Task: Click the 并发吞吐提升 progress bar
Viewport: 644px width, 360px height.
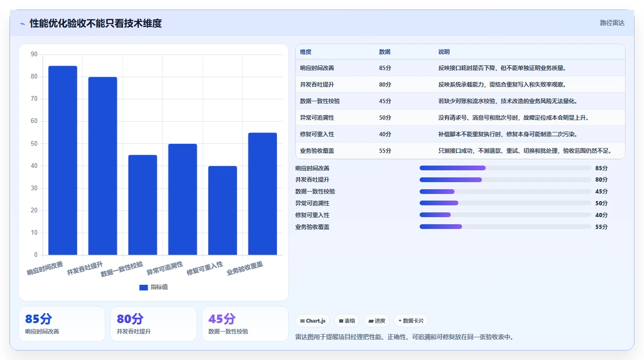Action: (x=506, y=180)
